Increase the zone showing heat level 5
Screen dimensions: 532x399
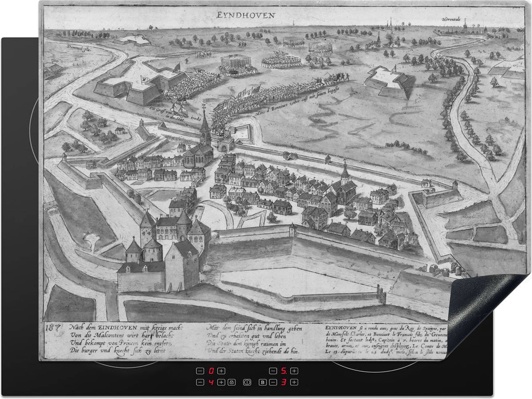294,371
